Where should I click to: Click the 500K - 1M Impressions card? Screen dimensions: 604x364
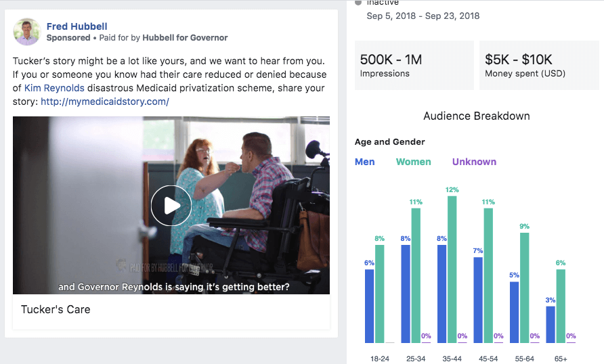pyautogui.click(x=414, y=66)
